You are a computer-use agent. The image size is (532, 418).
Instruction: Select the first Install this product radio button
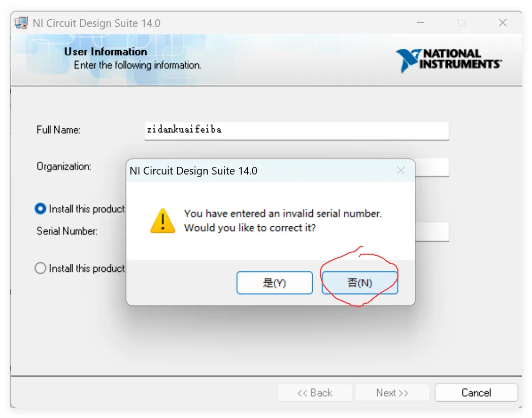[40, 208]
